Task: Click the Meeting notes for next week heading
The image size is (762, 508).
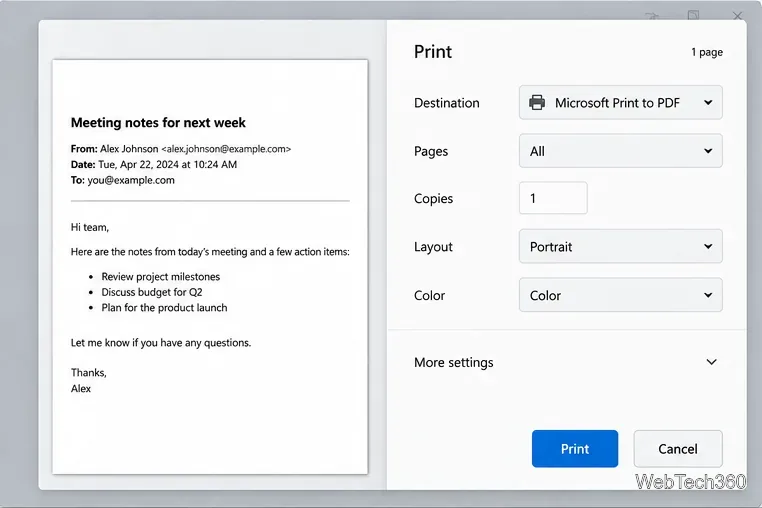Action: click(158, 123)
